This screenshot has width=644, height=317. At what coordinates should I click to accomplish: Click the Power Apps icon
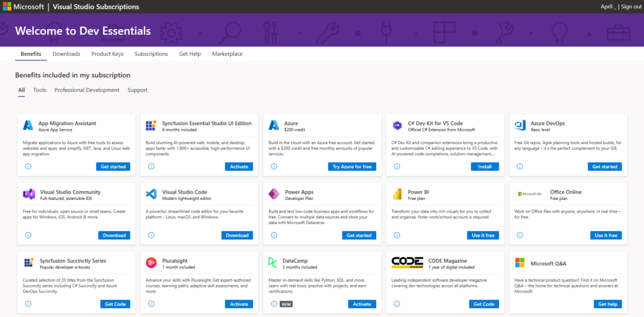274,194
